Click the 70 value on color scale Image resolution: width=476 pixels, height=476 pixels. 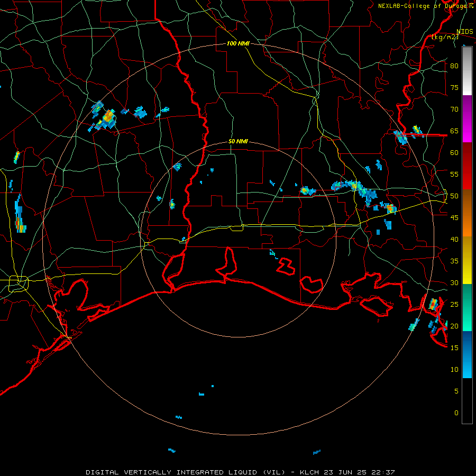pos(454,109)
